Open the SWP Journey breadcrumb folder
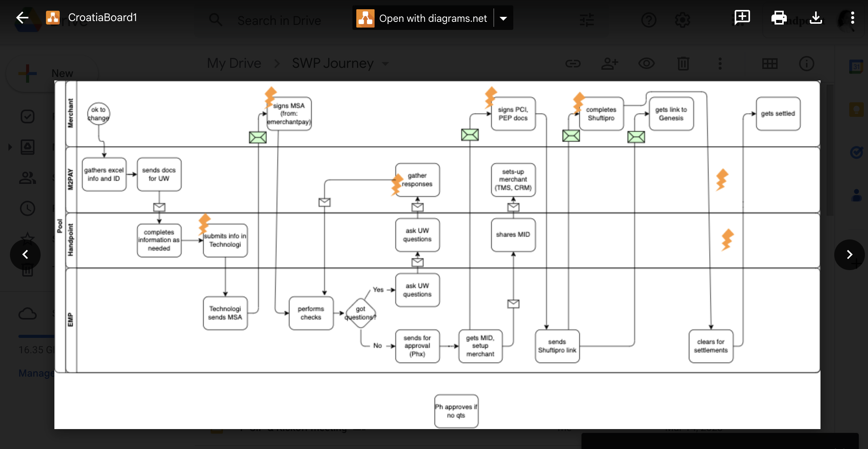Viewport: 868px width, 449px height. pos(332,63)
